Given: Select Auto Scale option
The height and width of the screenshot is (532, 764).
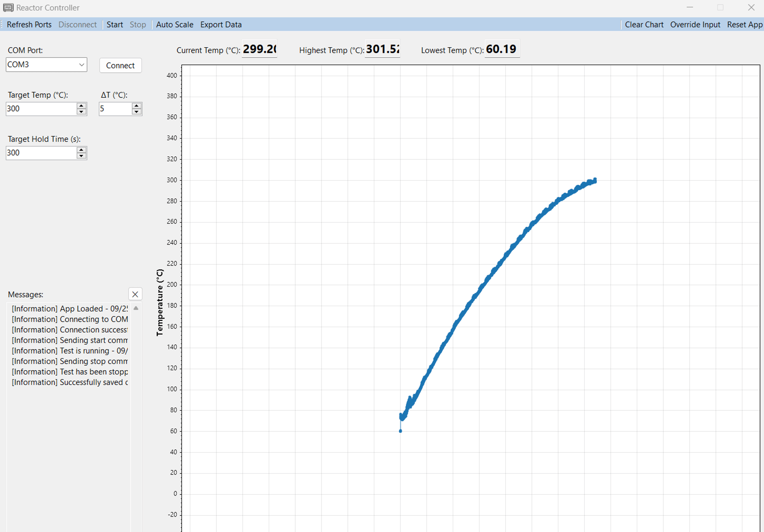Looking at the screenshot, I should click(x=174, y=25).
